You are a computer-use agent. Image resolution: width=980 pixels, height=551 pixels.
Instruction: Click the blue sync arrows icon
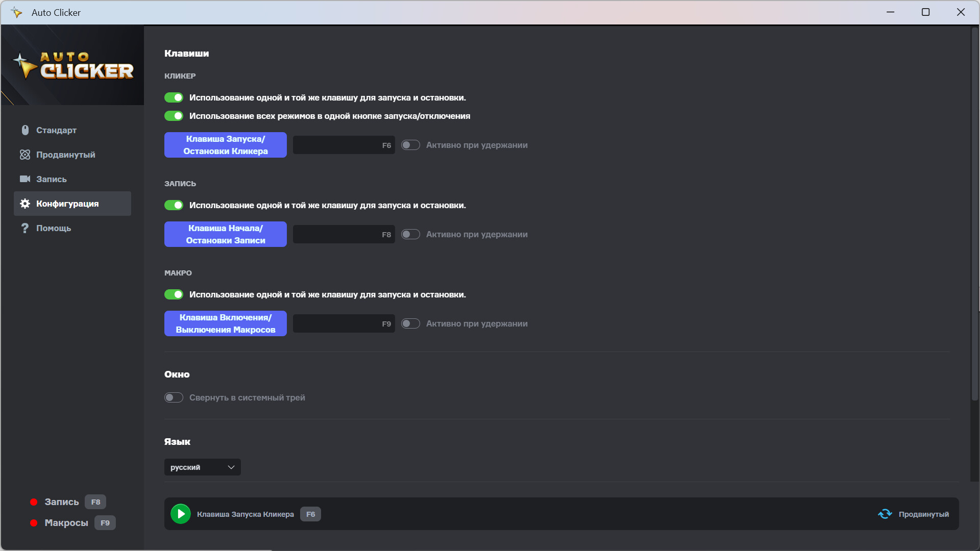(x=885, y=514)
